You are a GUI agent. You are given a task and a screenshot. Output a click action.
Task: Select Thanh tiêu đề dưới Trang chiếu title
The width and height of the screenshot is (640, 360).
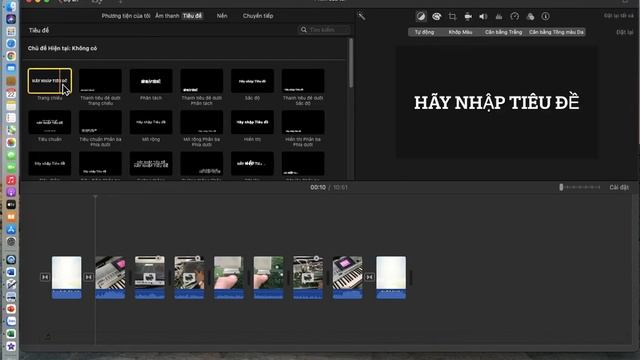(100, 81)
